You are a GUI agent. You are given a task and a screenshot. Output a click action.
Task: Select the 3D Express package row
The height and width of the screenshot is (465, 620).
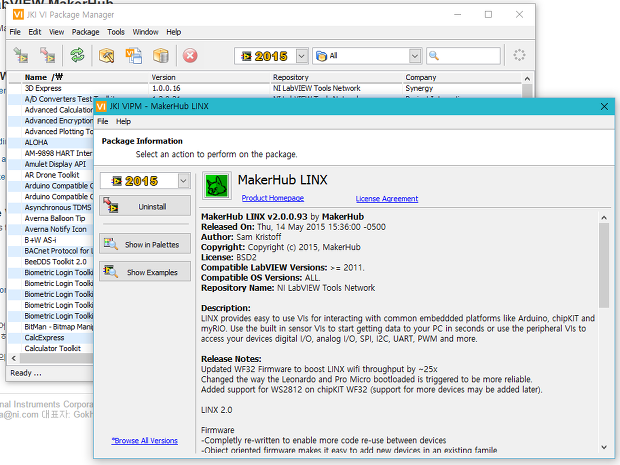coord(265,88)
